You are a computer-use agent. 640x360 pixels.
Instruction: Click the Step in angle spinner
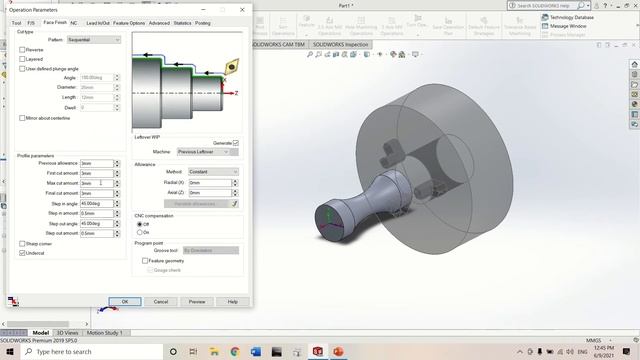pyautogui.click(x=117, y=203)
